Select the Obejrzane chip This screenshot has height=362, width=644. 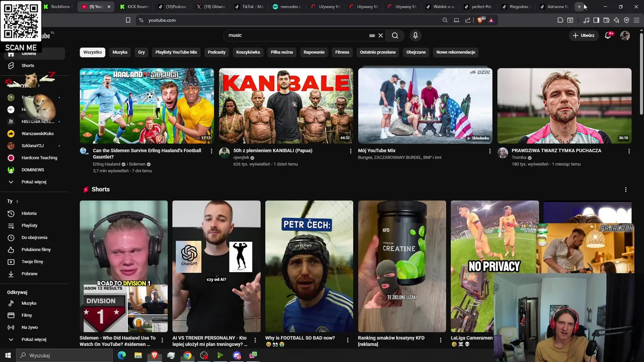416,52
